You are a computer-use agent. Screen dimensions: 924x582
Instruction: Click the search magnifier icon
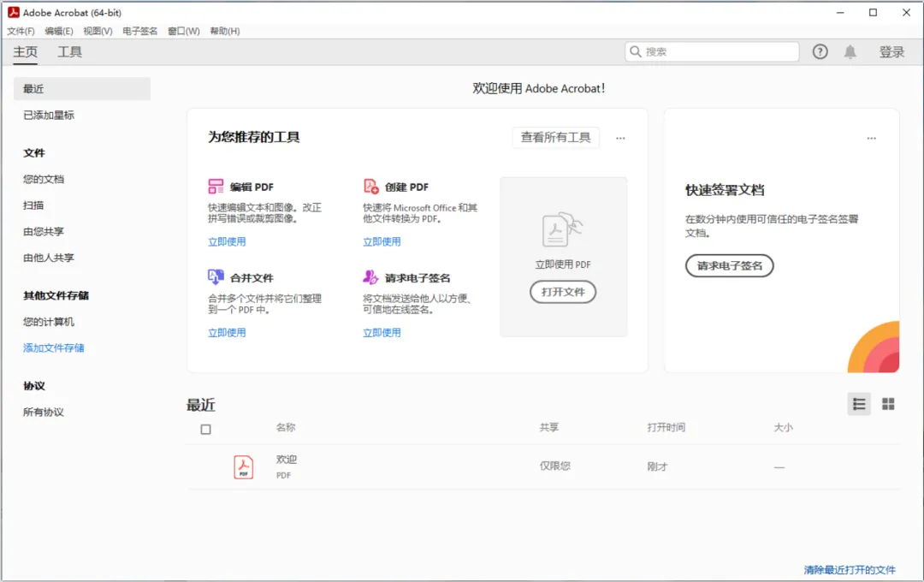coord(635,52)
